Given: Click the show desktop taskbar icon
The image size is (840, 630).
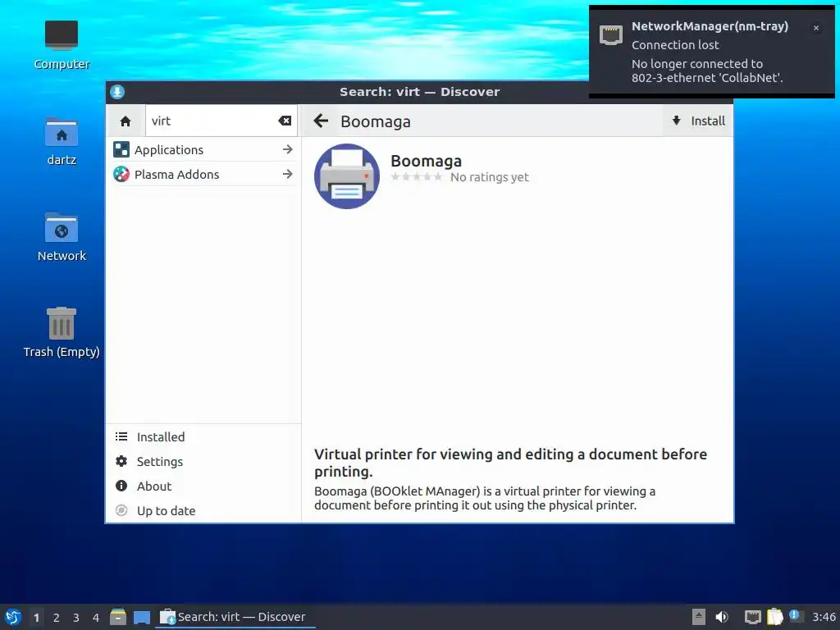Looking at the screenshot, I should pyautogui.click(x=142, y=617).
